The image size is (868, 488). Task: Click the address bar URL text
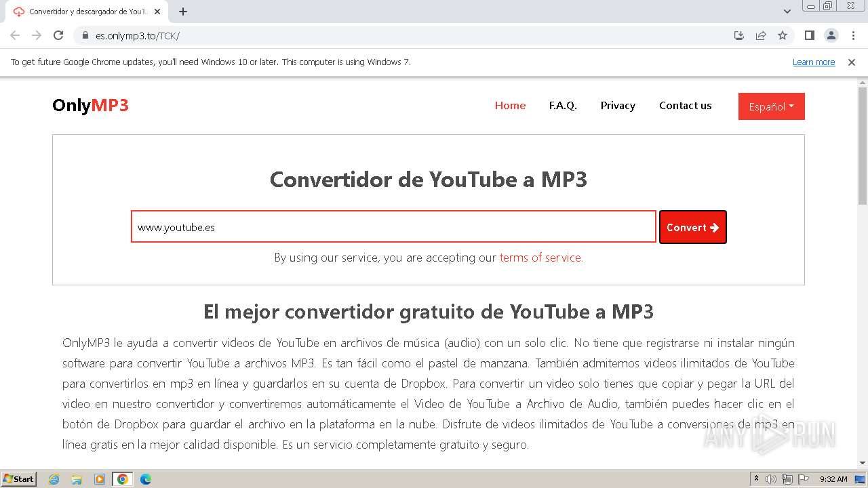click(138, 35)
